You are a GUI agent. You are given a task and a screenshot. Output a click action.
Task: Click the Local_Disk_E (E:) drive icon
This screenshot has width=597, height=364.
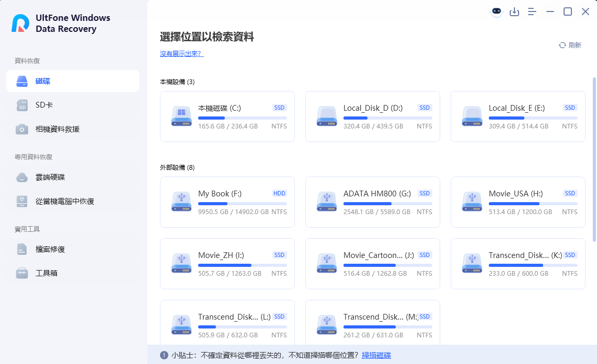(x=472, y=116)
